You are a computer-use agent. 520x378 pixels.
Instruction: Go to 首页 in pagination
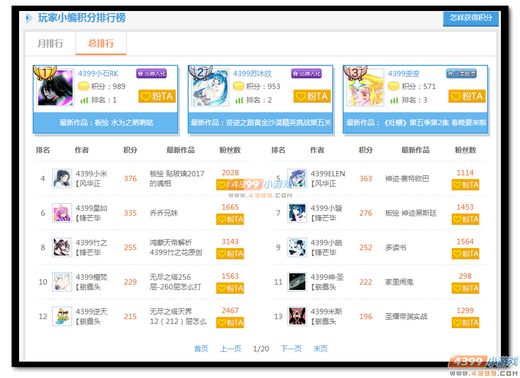pyautogui.click(x=201, y=349)
